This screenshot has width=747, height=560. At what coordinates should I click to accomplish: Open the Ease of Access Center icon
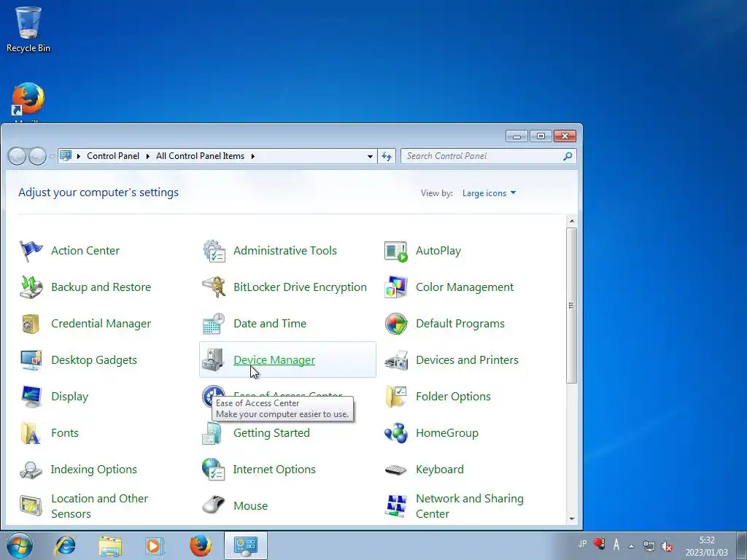[212, 394]
